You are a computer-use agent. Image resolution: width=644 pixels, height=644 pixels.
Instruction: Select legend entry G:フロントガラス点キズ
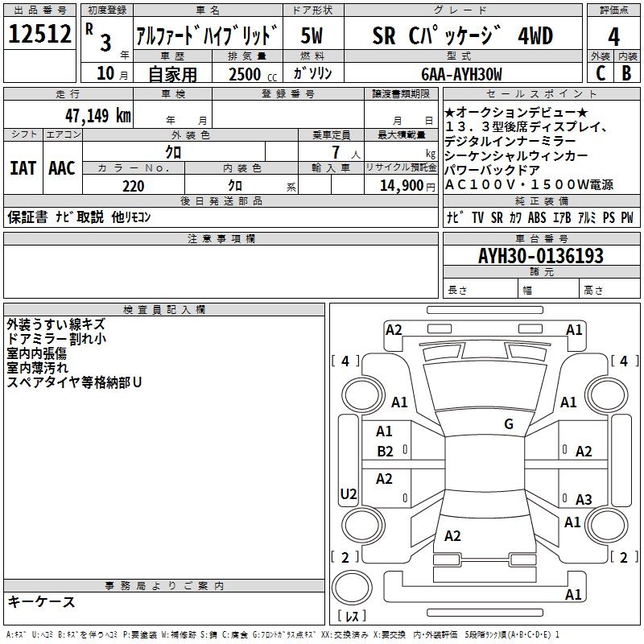[283, 635]
